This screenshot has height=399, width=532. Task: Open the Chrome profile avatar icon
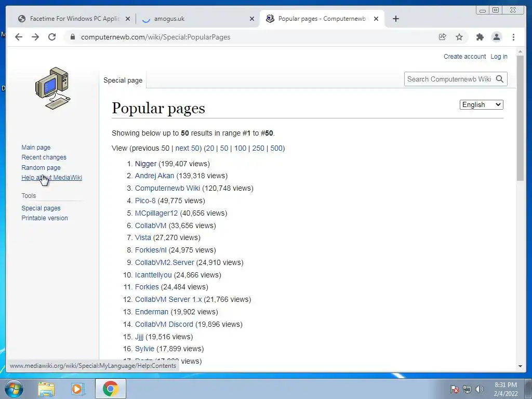coord(496,37)
